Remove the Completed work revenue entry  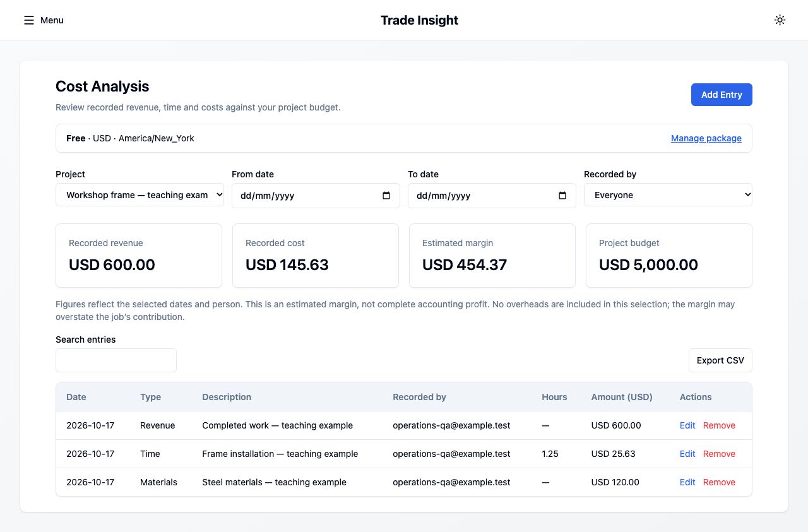pyautogui.click(x=719, y=425)
